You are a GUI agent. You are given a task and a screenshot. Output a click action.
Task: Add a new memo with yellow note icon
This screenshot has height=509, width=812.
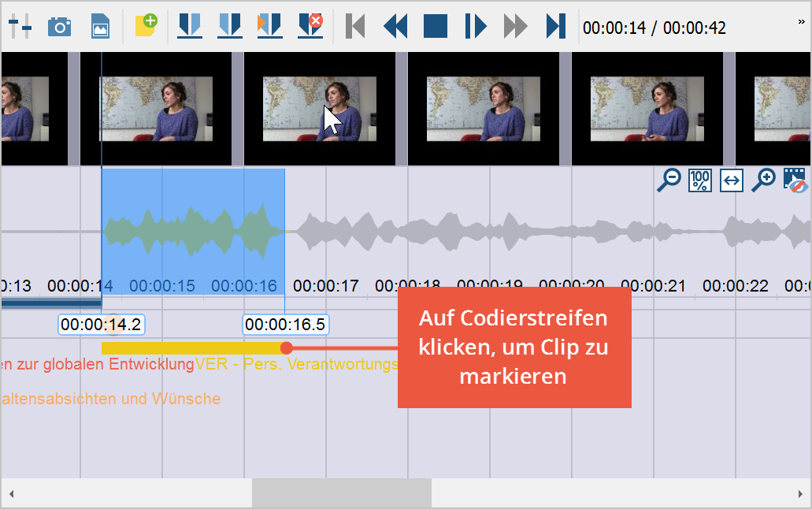click(146, 26)
